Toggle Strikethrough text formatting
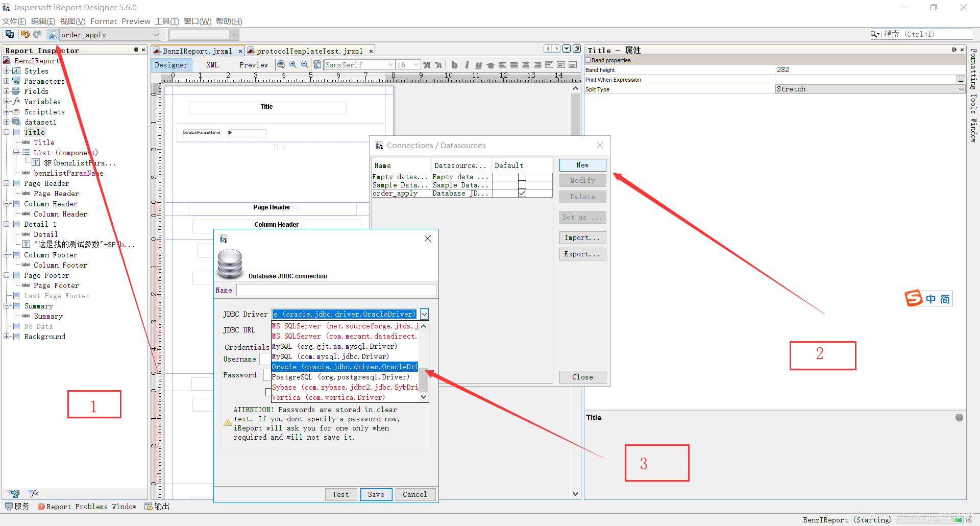The image size is (980, 526). [491, 65]
